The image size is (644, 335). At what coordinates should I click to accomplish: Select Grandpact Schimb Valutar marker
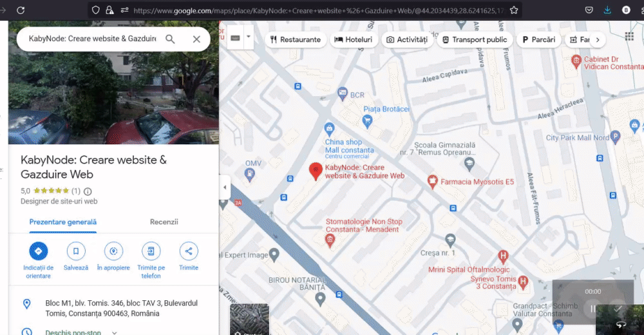click(x=517, y=325)
